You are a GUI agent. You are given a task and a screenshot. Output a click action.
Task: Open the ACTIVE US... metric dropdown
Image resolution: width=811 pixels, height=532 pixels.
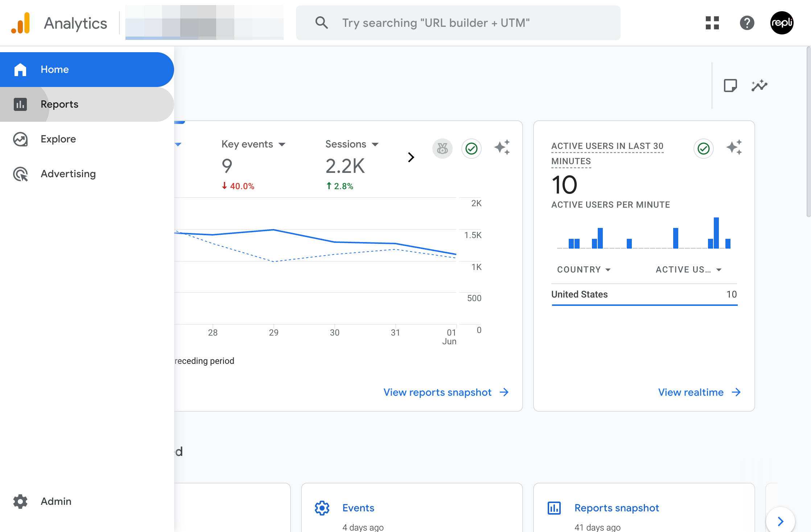point(688,270)
